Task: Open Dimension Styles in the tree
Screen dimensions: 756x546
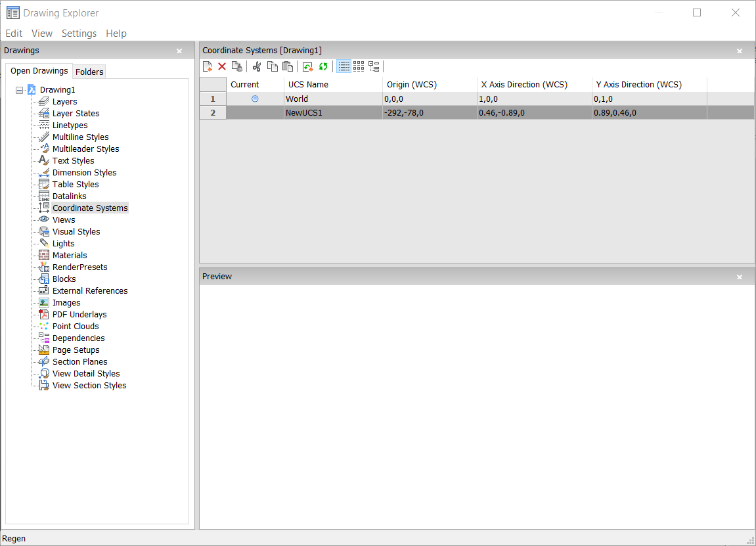Action: [84, 173]
